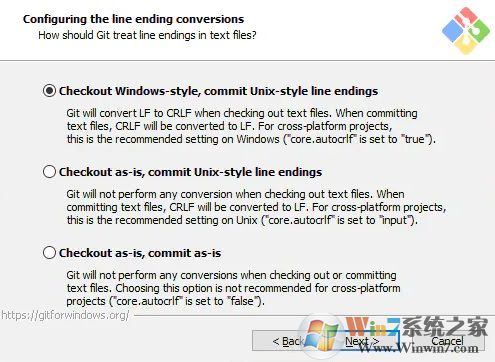Click the description mentioning core.autocrlf set to true
The width and height of the screenshot is (495, 362).
point(251,126)
